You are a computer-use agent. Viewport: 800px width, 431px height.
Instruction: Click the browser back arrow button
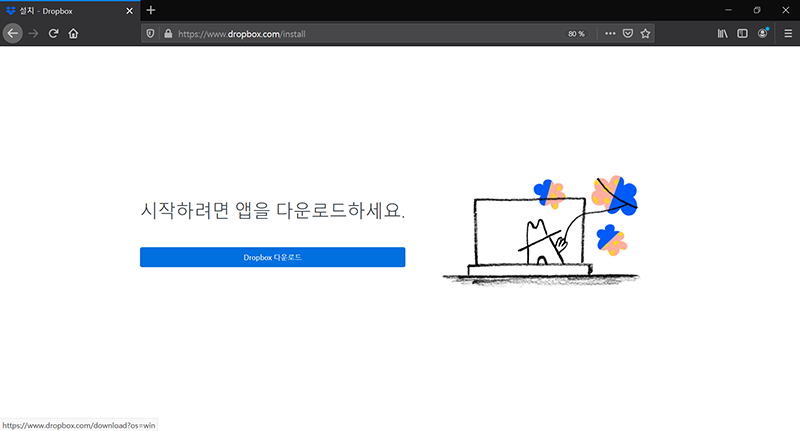(x=13, y=34)
